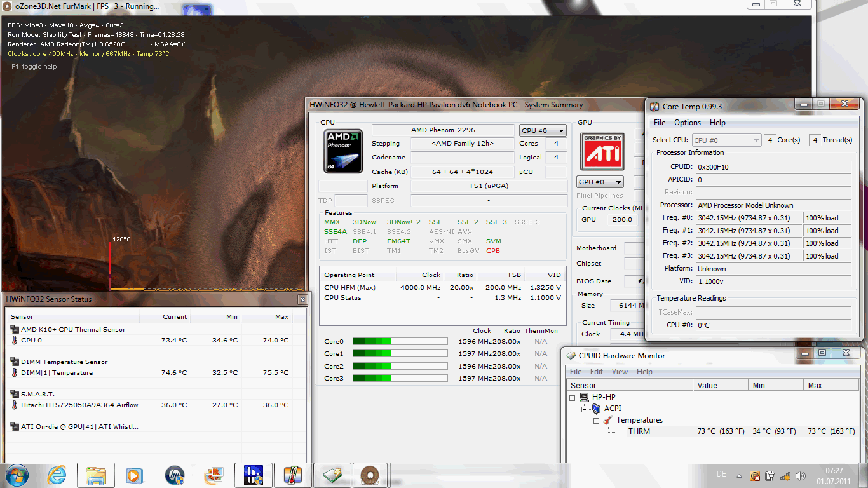Select the ACPI monitor icon
Viewport: 868px width, 488px height.
(x=596, y=409)
